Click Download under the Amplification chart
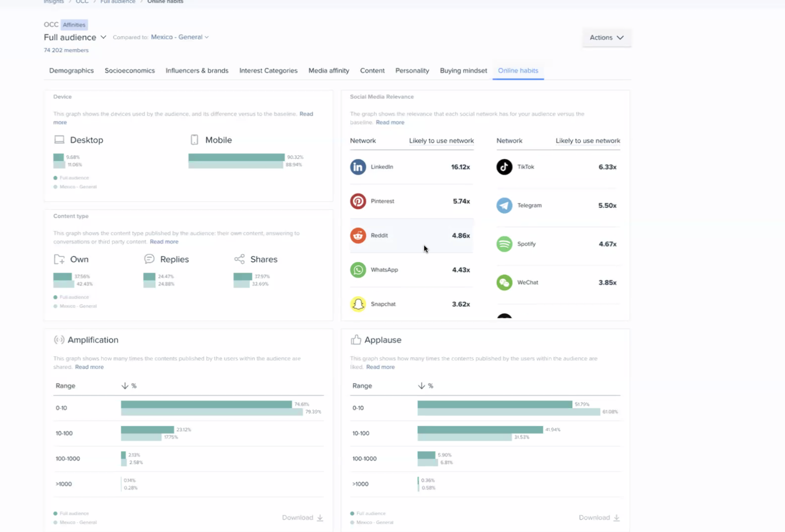The image size is (785, 532). 302,517
